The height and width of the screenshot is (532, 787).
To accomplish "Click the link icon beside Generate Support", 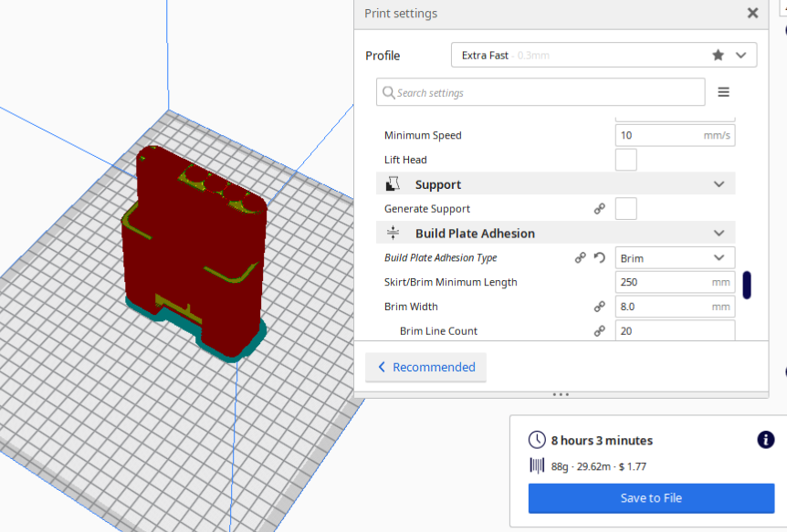I will coord(599,209).
